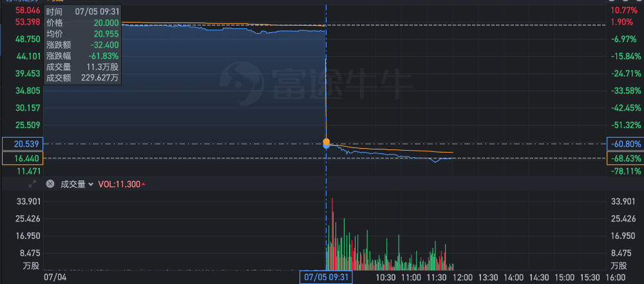This screenshot has width=644, height=284.
Task: Click the small red triangle beside VOL value
Action: [x=143, y=184]
